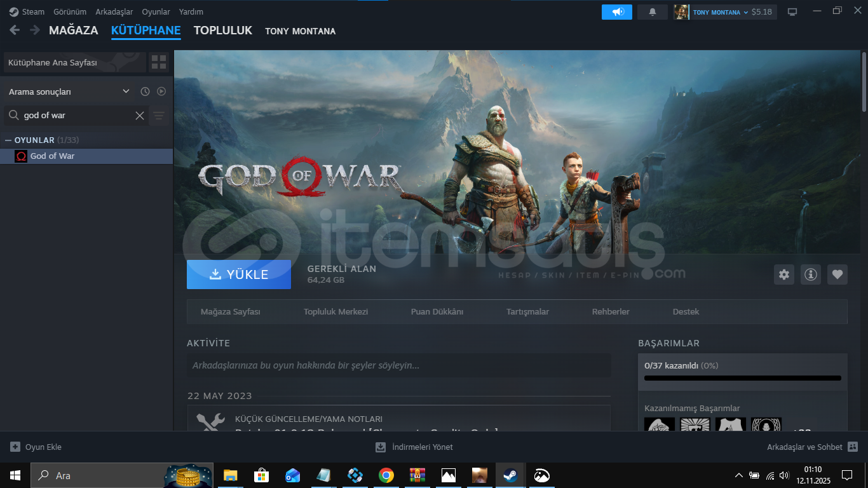Viewport: 868px width, 488px height.
Task: Click the blue YÜKLE install button
Action: point(239,274)
